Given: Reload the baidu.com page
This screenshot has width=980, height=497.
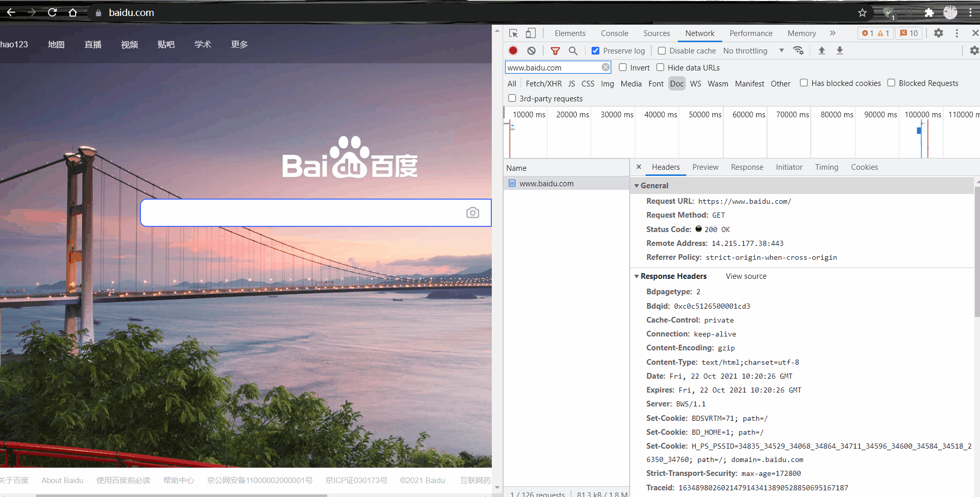Looking at the screenshot, I should pyautogui.click(x=52, y=12).
